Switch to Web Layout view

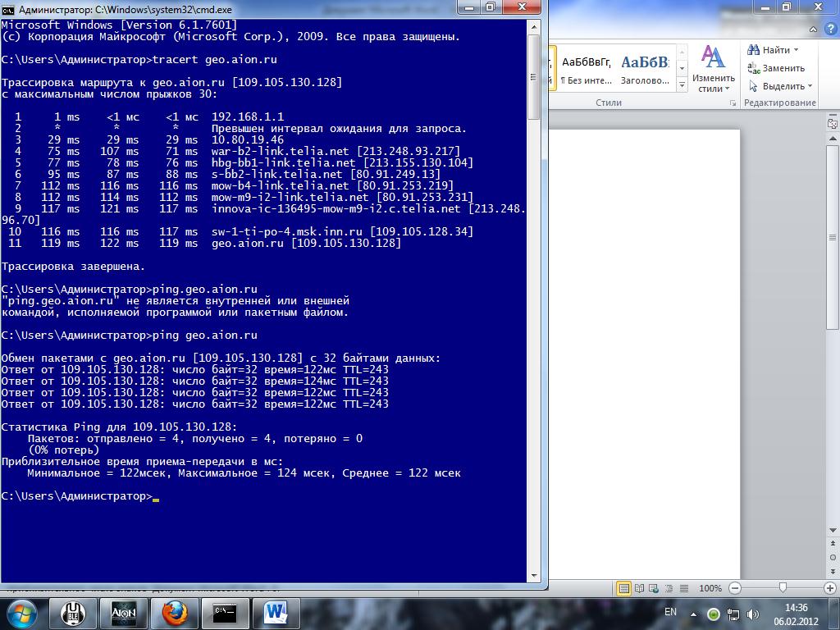(654, 588)
